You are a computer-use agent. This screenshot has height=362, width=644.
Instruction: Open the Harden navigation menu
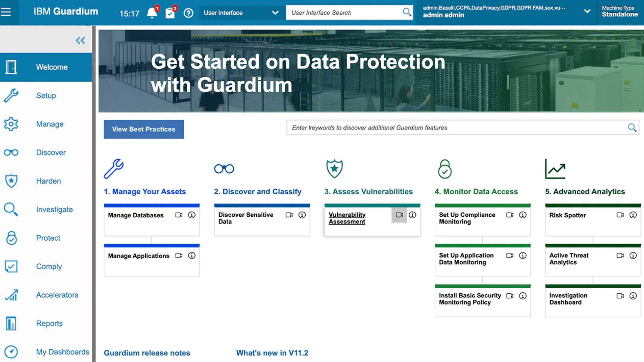48,181
